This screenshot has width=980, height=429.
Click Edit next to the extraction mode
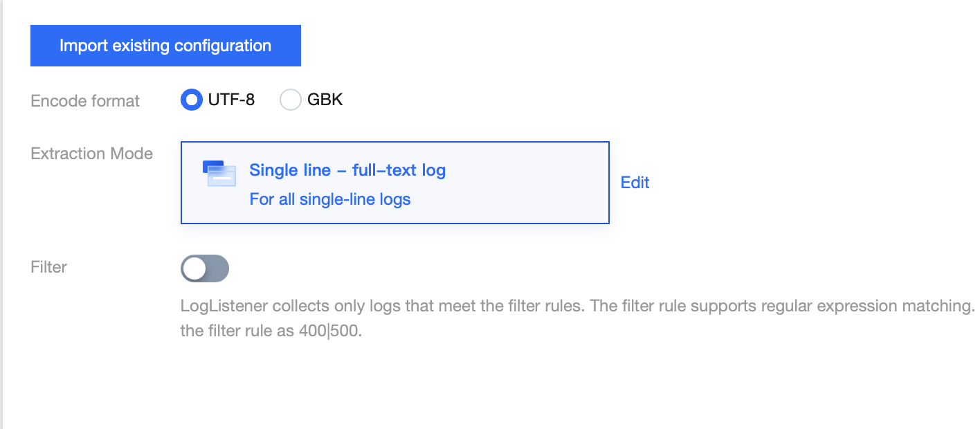coord(635,183)
